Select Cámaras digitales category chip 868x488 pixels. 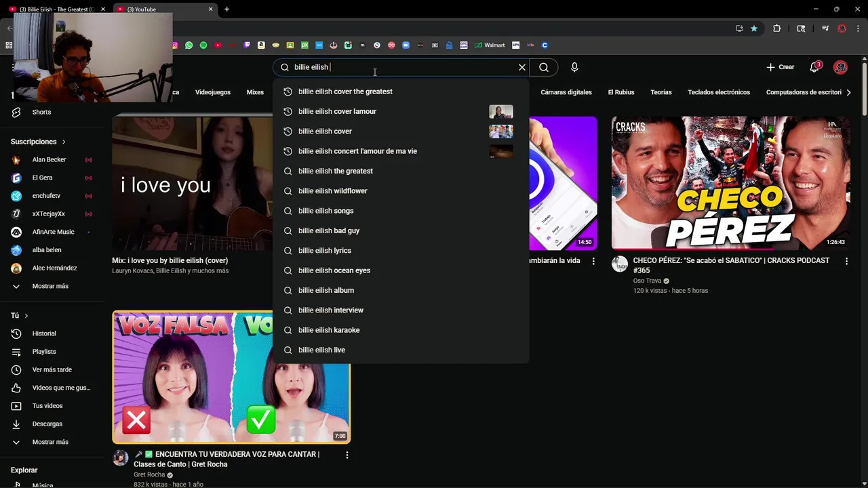coord(566,92)
